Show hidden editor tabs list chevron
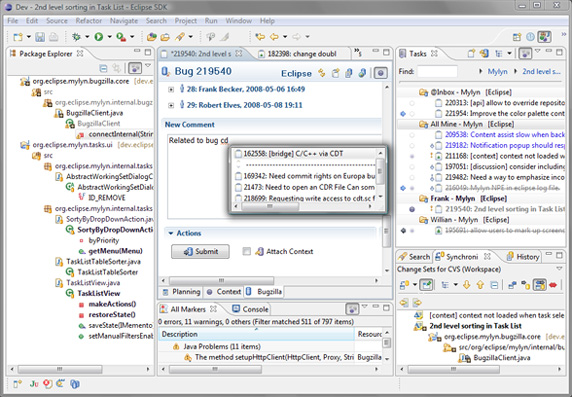The width and height of the screenshot is (572, 397). (x=358, y=53)
